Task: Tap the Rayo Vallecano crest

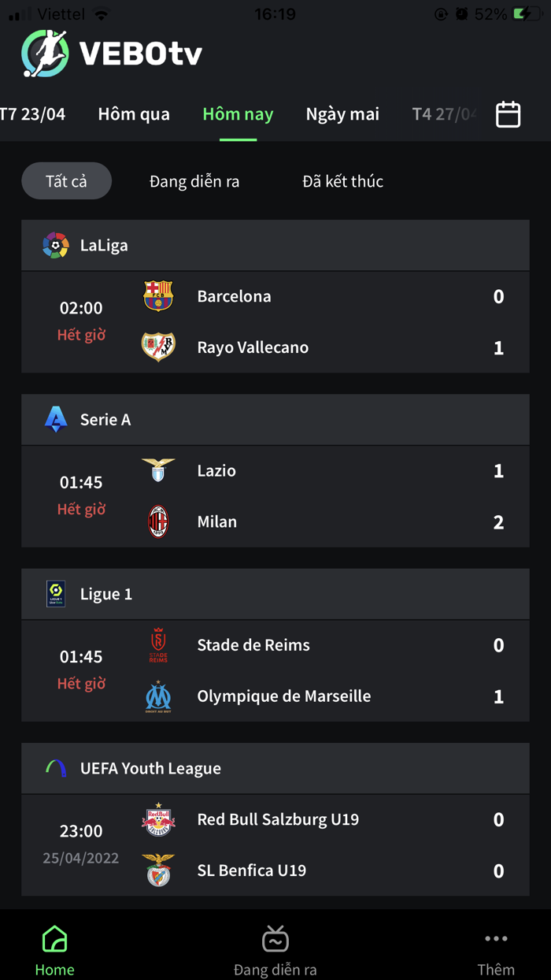Action: click(x=158, y=347)
